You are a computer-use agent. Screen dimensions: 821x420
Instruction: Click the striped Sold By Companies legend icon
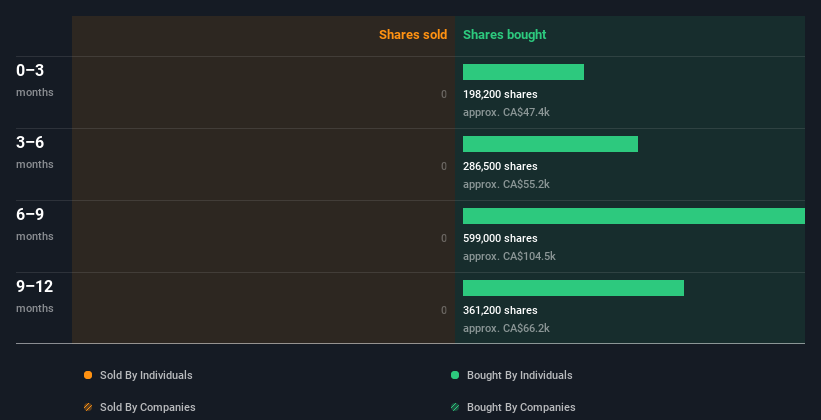click(88, 407)
